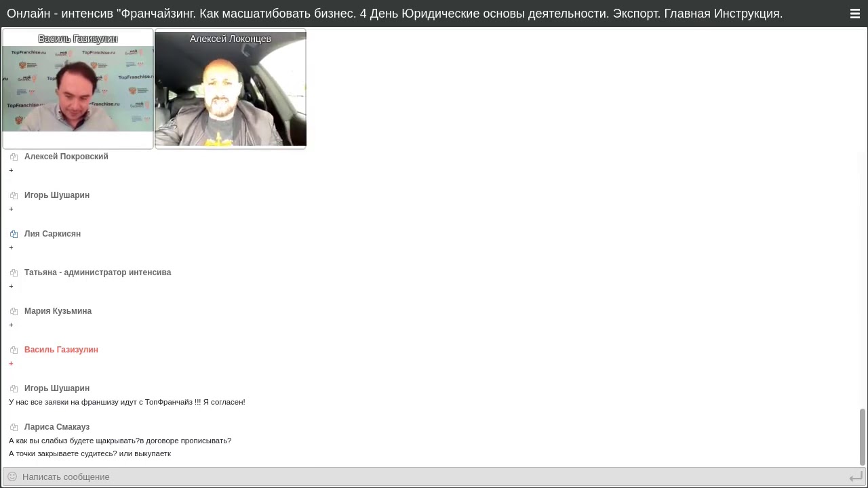Focus the Написать сообщение input field
This screenshot has height=488, width=868.
(x=434, y=476)
